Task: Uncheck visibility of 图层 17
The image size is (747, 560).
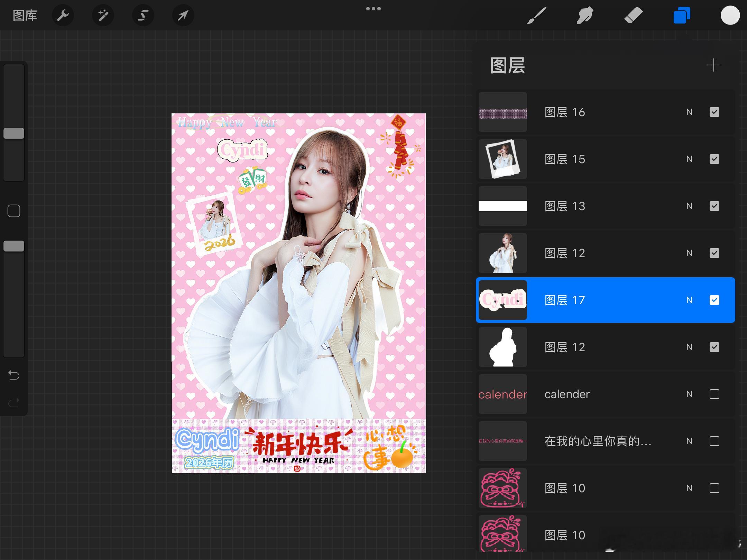Action: (x=714, y=300)
